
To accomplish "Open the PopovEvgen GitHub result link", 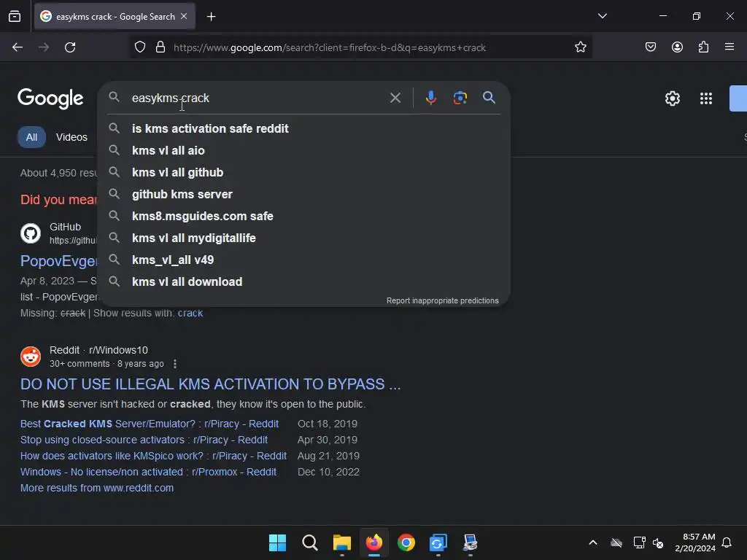I will point(59,261).
